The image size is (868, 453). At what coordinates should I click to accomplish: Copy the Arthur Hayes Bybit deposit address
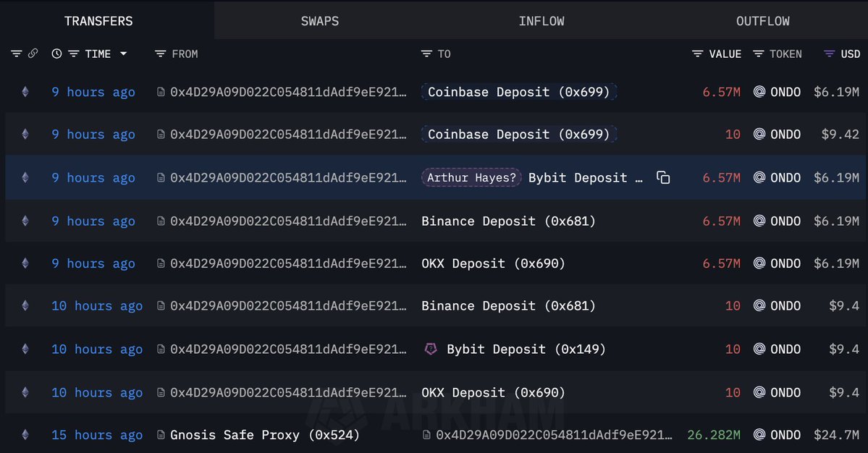(x=663, y=178)
